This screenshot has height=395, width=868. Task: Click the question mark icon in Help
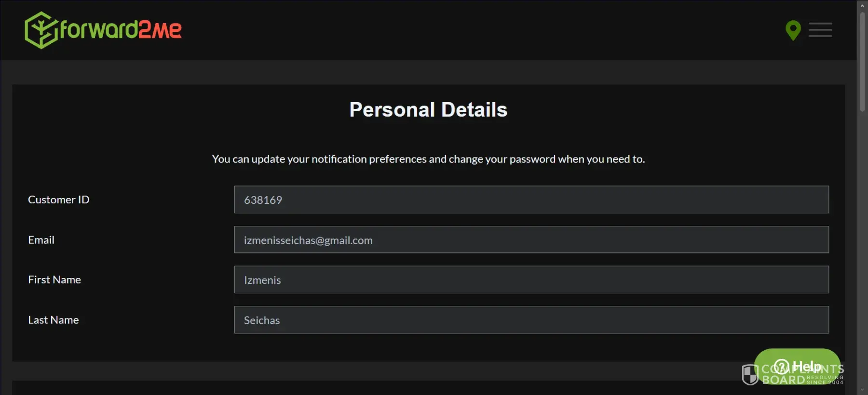click(782, 367)
